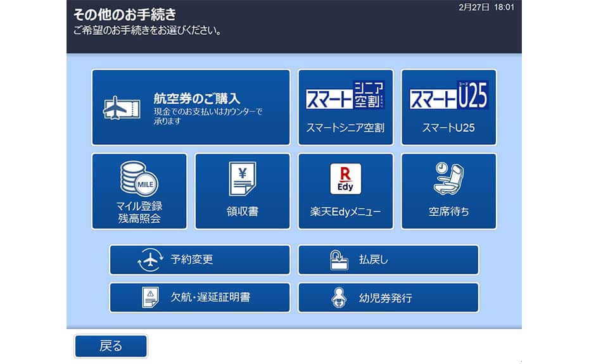Select the yen receipt document icon

tap(242, 179)
